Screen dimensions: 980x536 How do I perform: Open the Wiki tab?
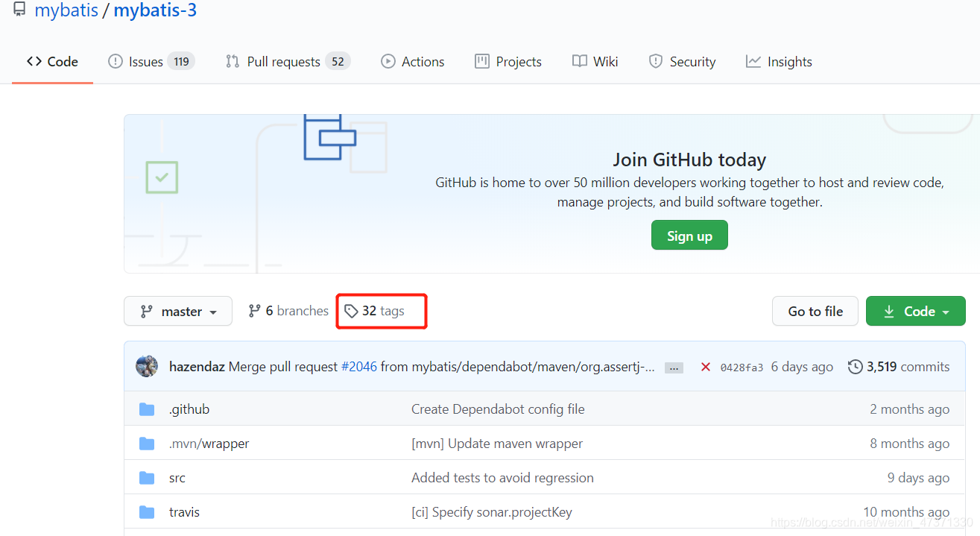coord(595,62)
